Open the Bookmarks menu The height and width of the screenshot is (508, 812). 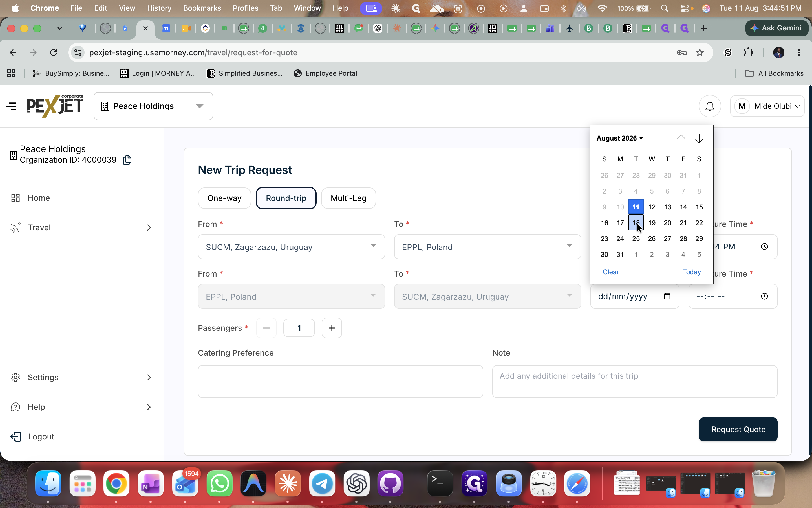coord(202,8)
